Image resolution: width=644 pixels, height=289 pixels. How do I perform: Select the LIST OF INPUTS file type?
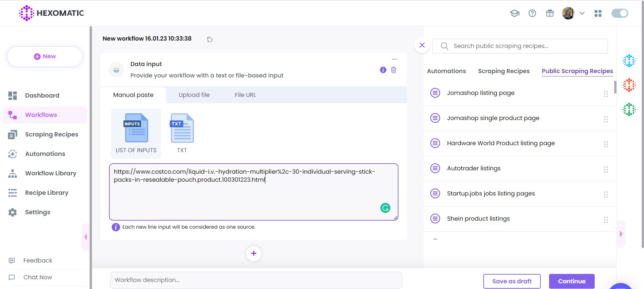(x=136, y=133)
